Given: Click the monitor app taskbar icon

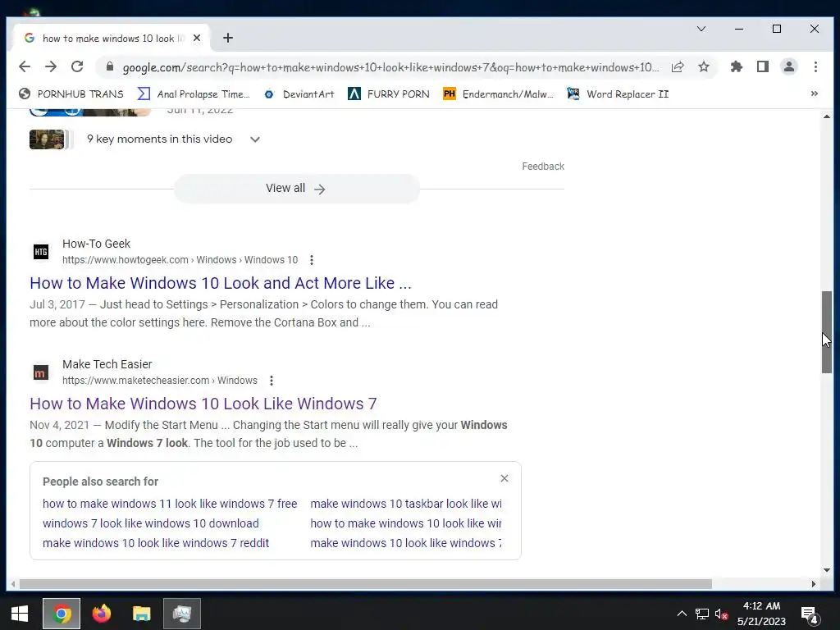Looking at the screenshot, I should 182,614.
